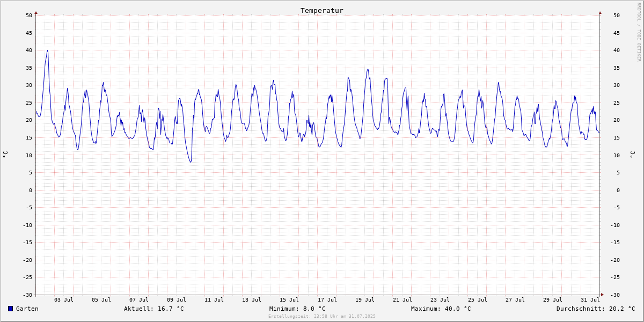Viewport: 644px width, 322px height.
Task: Click the 20 tick label on right axis
Action: click(x=617, y=120)
